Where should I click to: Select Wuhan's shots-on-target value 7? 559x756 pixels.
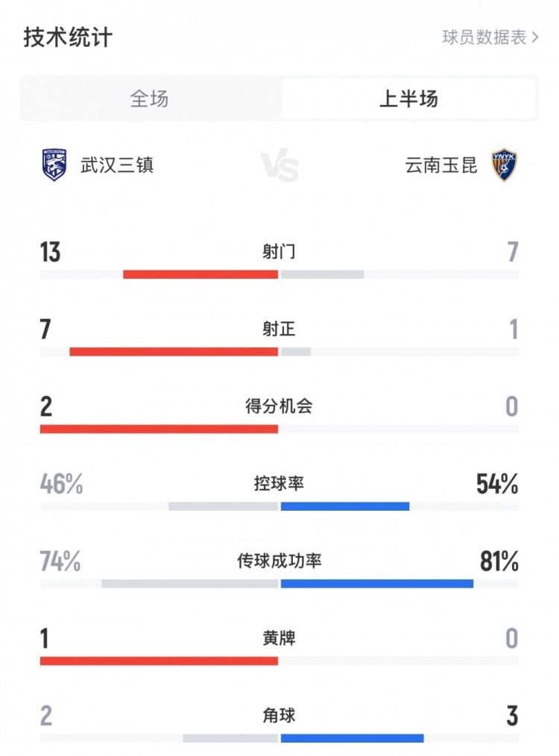click(x=45, y=329)
